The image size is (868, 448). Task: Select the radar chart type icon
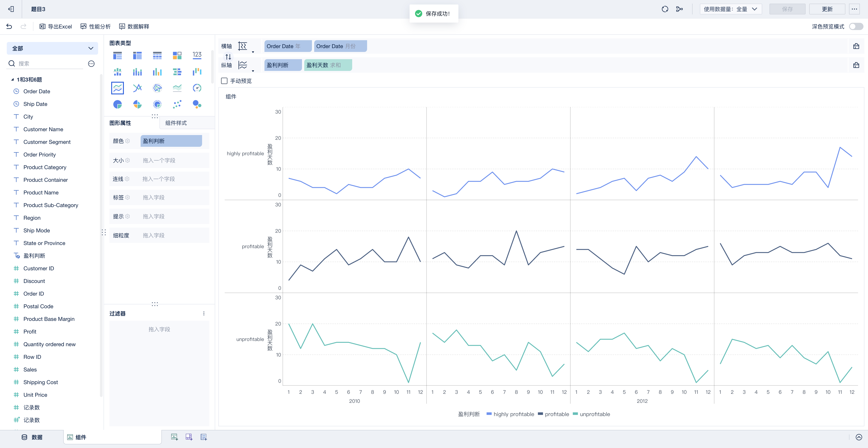tap(157, 88)
